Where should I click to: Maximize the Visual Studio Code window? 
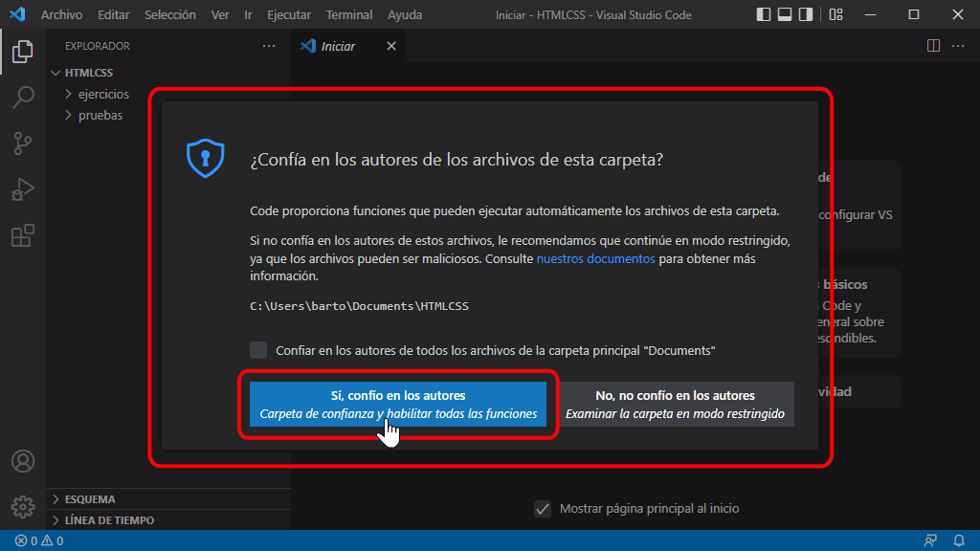point(914,14)
